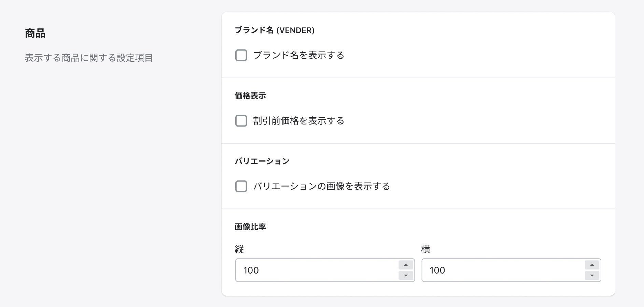
Task: Toggle バリエーションの画像を表示する checkbox
Action: 241,186
